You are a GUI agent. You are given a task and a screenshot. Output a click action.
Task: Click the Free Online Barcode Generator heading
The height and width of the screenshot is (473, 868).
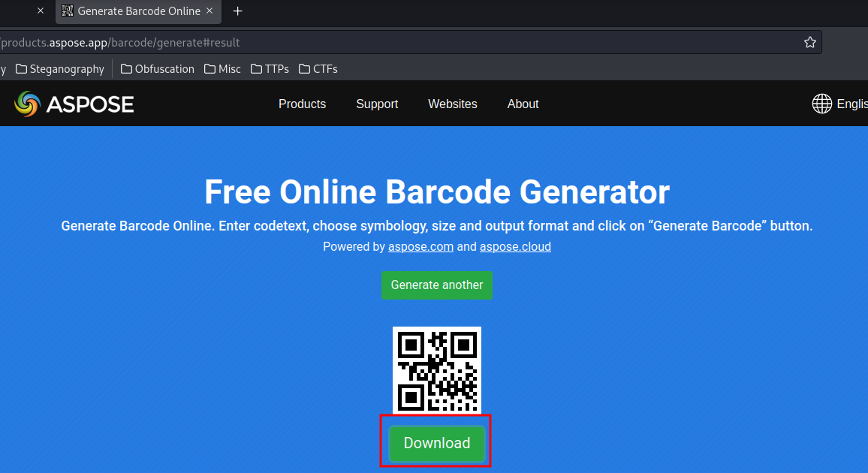coord(437,192)
